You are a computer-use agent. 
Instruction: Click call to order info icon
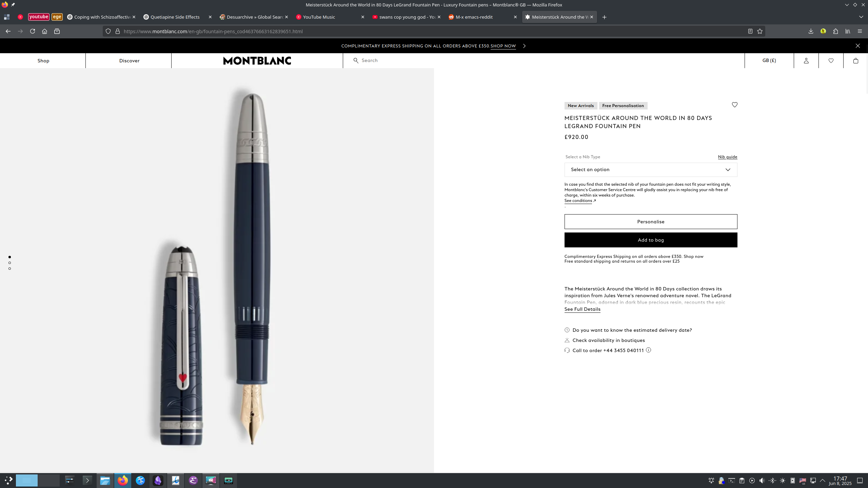[x=648, y=350]
